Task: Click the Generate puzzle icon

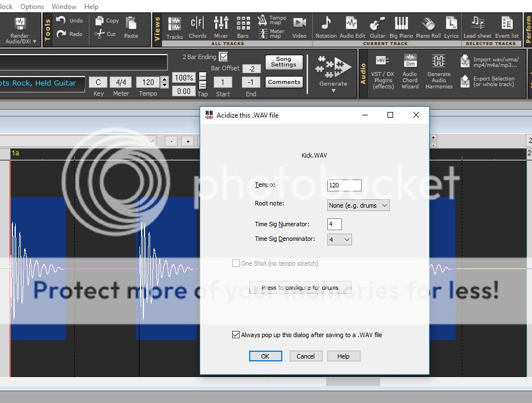Action: click(x=333, y=67)
